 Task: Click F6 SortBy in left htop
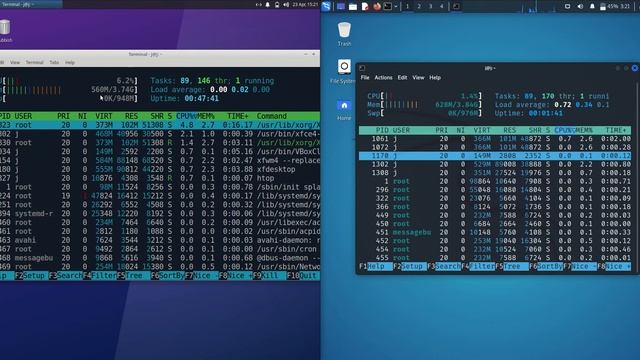click(x=168, y=276)
